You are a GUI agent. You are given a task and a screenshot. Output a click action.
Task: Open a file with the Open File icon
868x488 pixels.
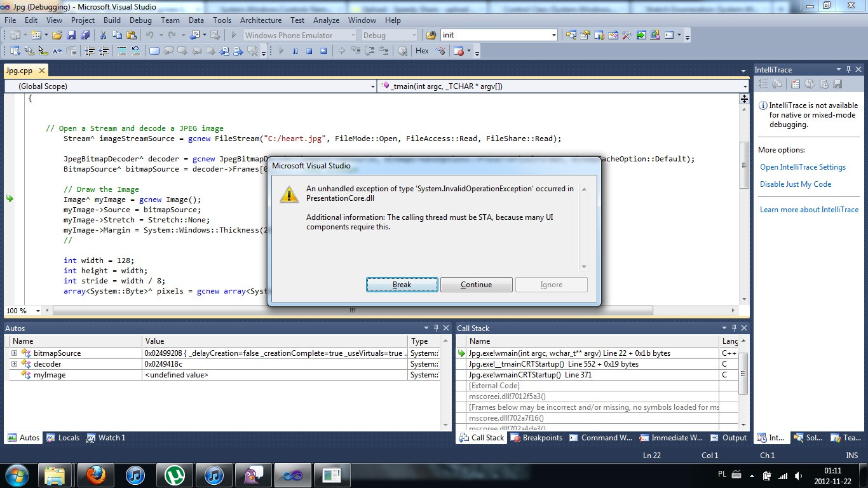pyautogui.click(x=56, y=35)
